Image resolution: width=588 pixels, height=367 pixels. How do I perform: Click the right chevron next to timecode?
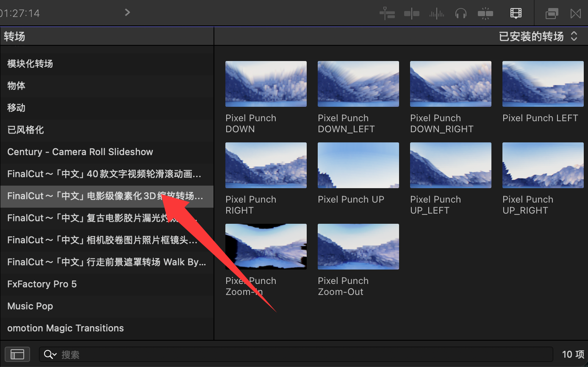[127, 13]
